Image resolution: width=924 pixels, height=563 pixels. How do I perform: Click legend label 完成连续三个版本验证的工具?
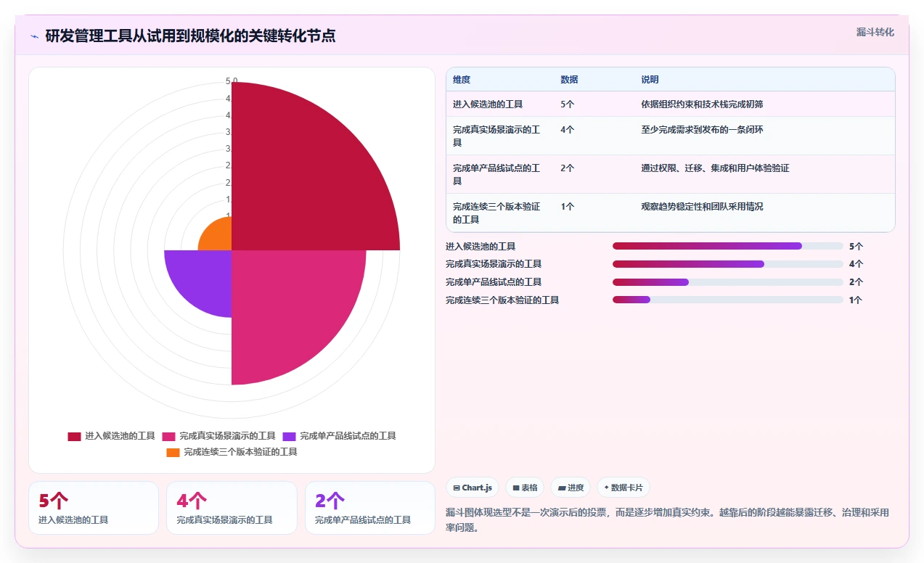point(240,452)
